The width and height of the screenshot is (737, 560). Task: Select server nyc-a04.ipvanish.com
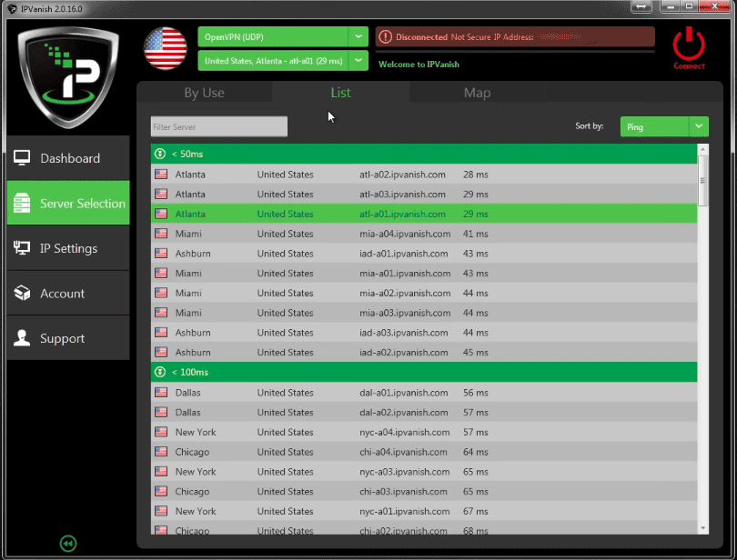click(x=424, y=432)
